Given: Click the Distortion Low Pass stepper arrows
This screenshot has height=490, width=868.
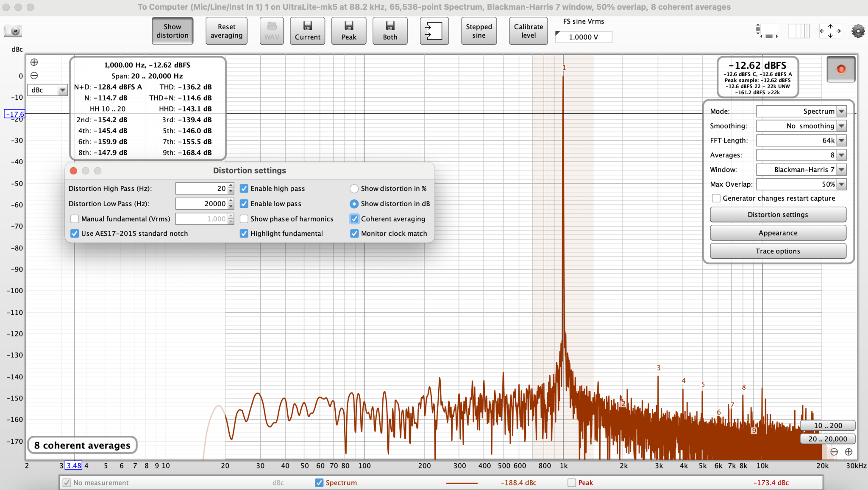Looking at the screenshot, I should pos(231,204).
